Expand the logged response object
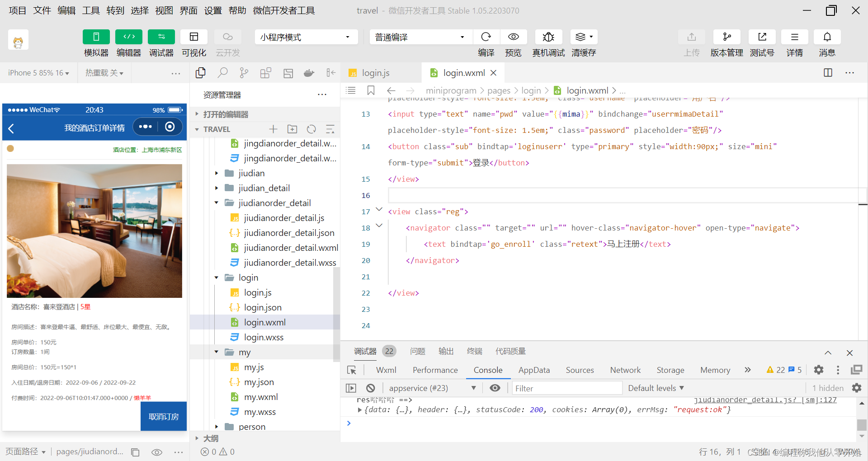868x461 pixels. pyautogui.click(x=360, y=410)
